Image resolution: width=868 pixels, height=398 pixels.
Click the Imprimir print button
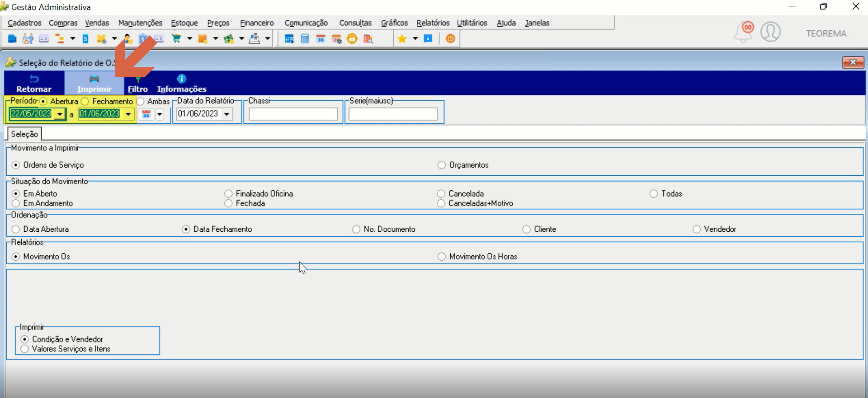[94, 84]
